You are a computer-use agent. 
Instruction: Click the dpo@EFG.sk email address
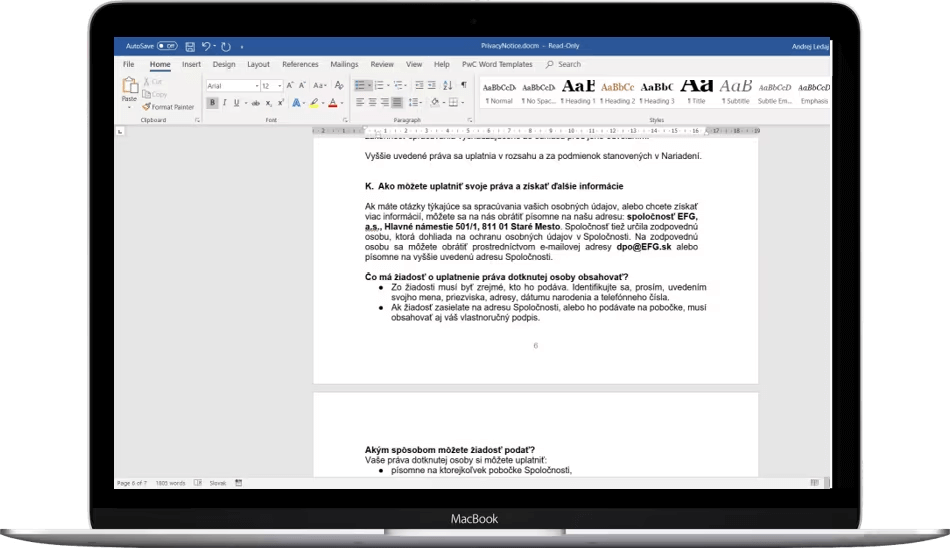643,246
